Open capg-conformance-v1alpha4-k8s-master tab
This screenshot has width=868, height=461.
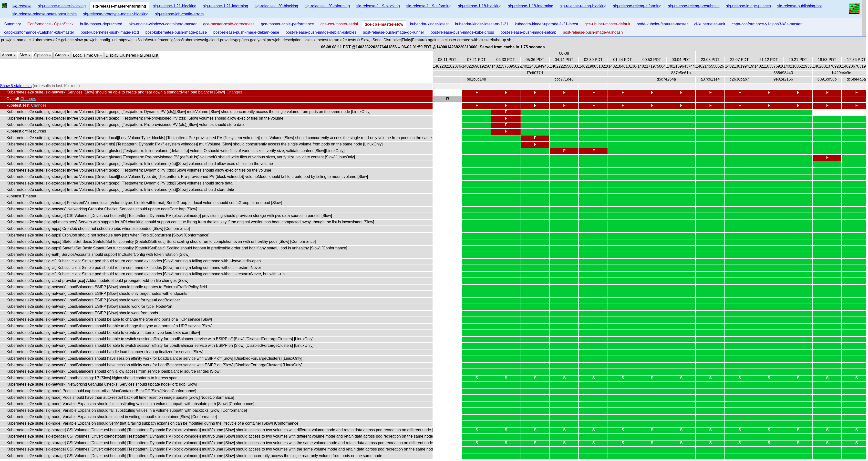[39, 33]
